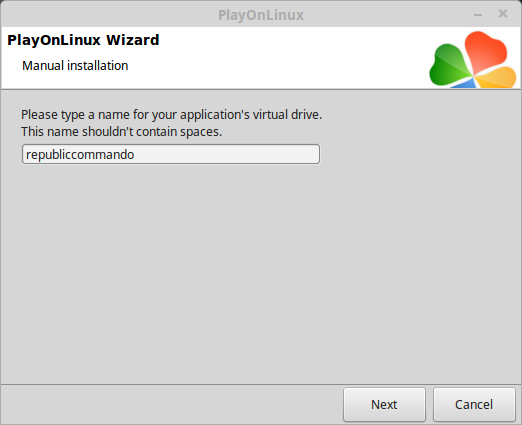This screenshot has width=522, height=425.
Task: Click the 'Manual installation' subtitle
Action: point(75,66)
